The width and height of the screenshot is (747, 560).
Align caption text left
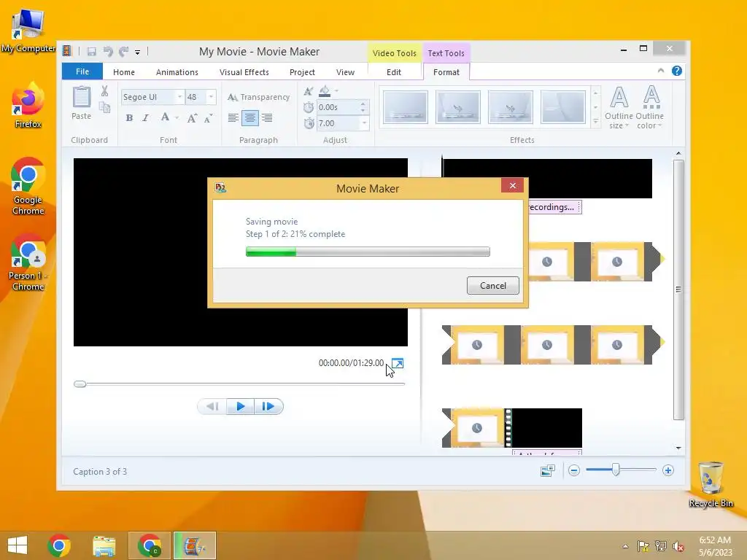(x=233, y=117)
